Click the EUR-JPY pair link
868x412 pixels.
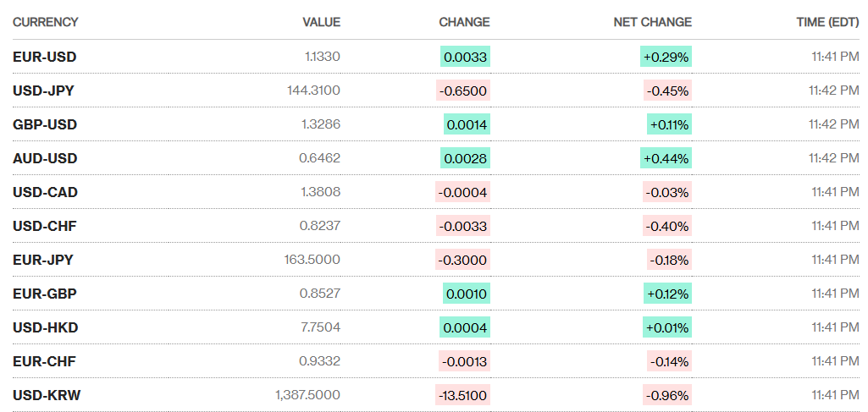pos(42,260)
